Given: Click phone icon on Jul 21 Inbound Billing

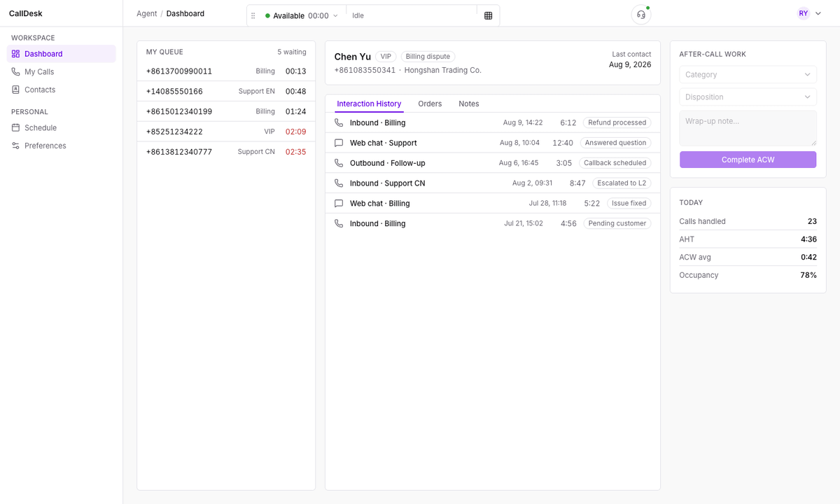Looking at the screenshot, I should coord(339,224).
